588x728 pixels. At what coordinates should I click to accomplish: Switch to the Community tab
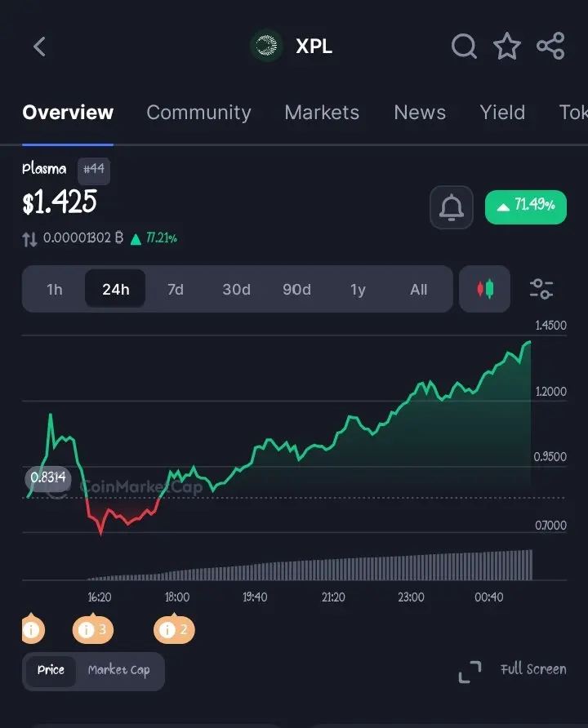(x=198, y=113)
